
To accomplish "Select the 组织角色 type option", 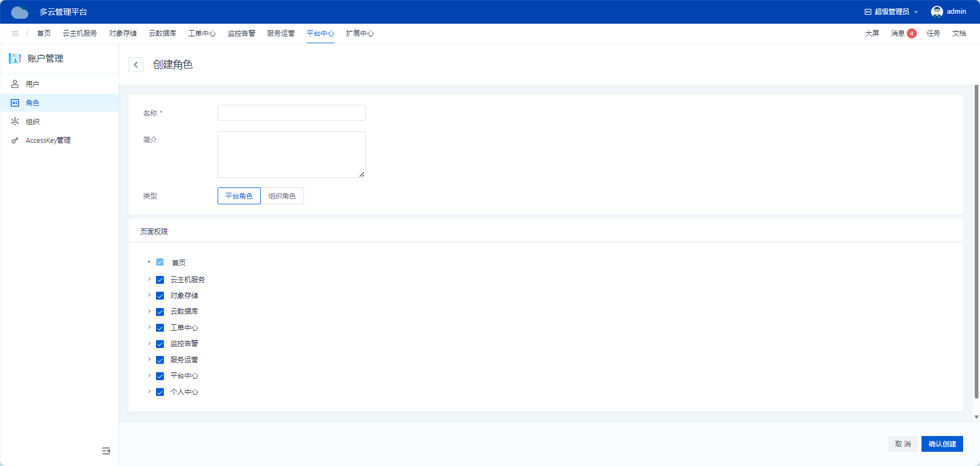I will click(282, 196).
